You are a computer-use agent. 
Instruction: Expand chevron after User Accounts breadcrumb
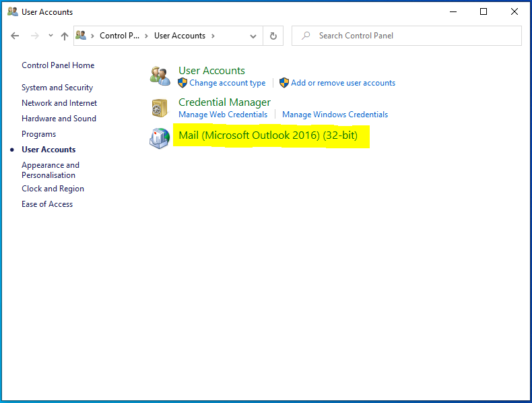tap(213, 36)
